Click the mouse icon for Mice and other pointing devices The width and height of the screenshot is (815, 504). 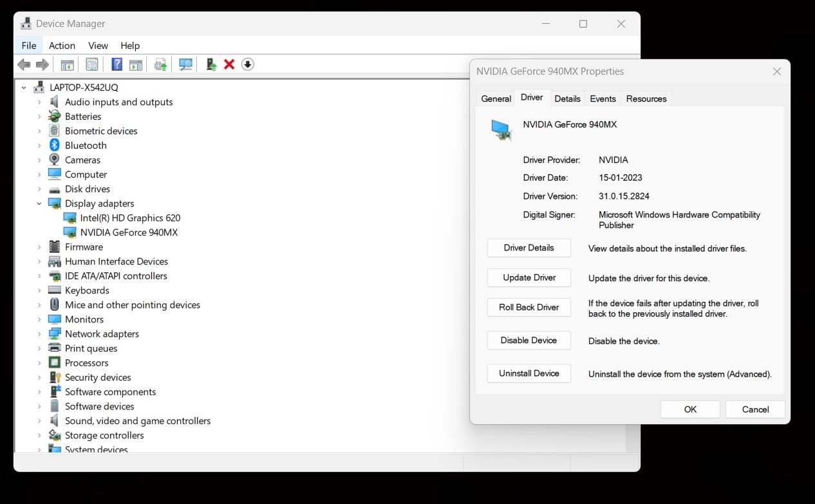tap(55, 304)
